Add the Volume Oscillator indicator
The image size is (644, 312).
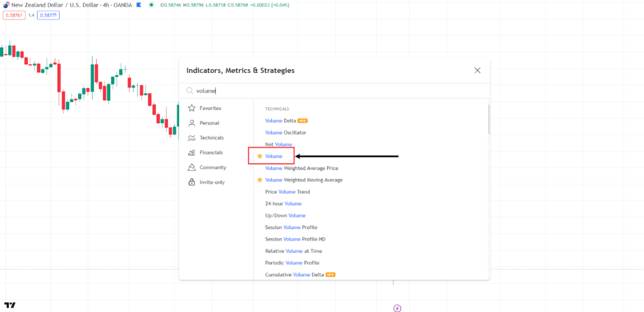(x=286, y=133)
